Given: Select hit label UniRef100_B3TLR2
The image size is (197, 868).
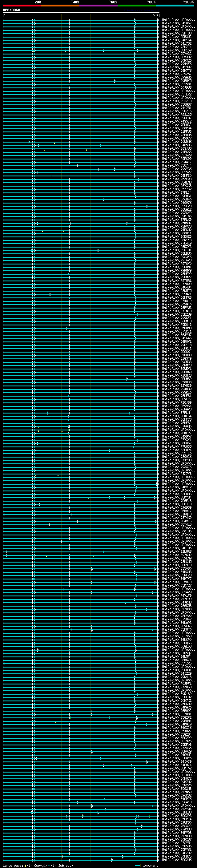Looking at the screenshot, I should pos(177,94).
